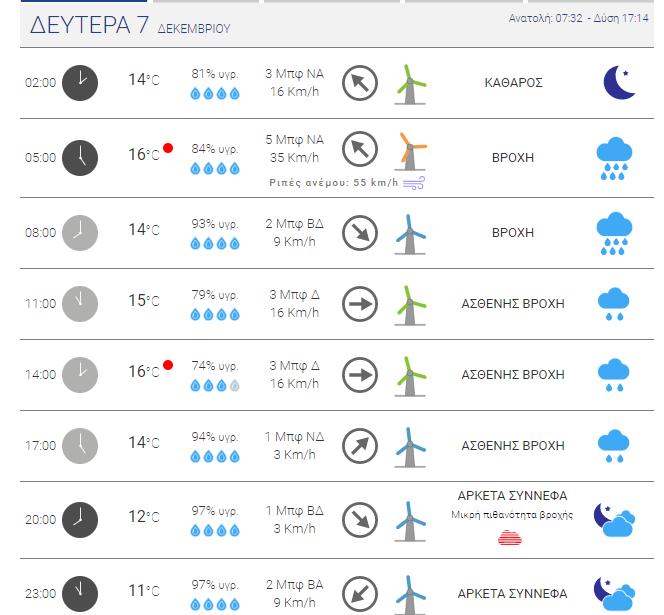
Task: Click the ΒΡΟΧΗ label at 05:00
Action: [x=513, y=158]
